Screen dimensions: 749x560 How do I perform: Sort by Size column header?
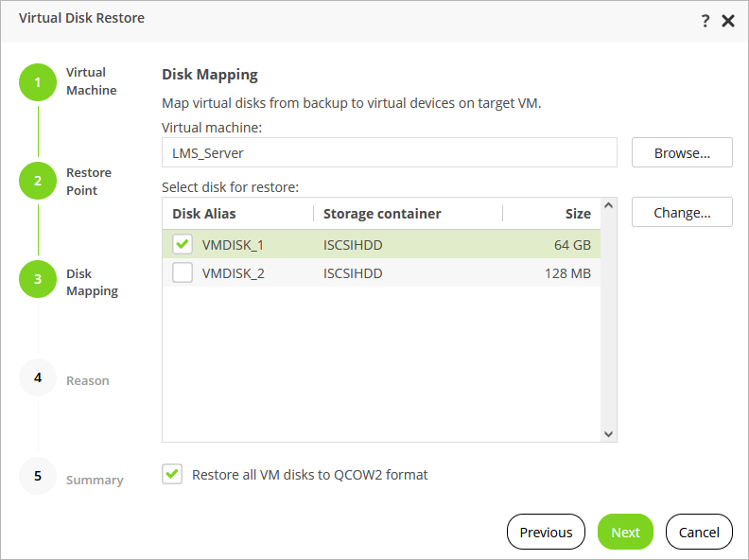coord(577,214)
